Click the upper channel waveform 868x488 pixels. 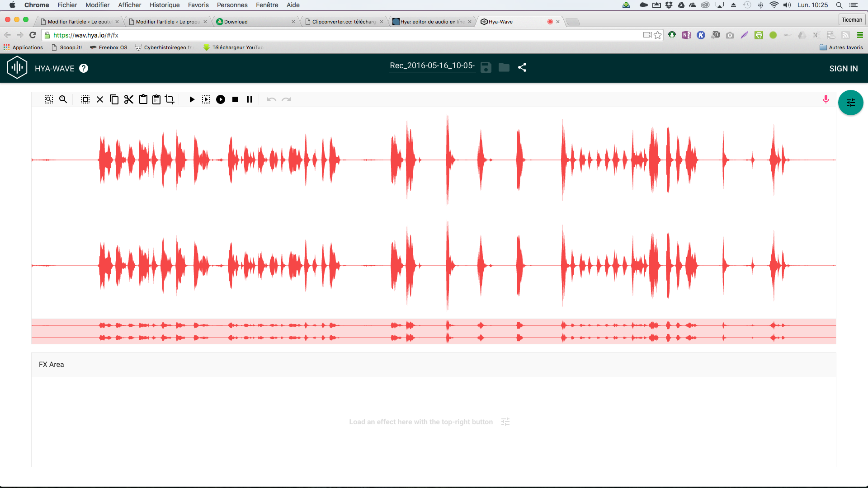tap(434, 160)
